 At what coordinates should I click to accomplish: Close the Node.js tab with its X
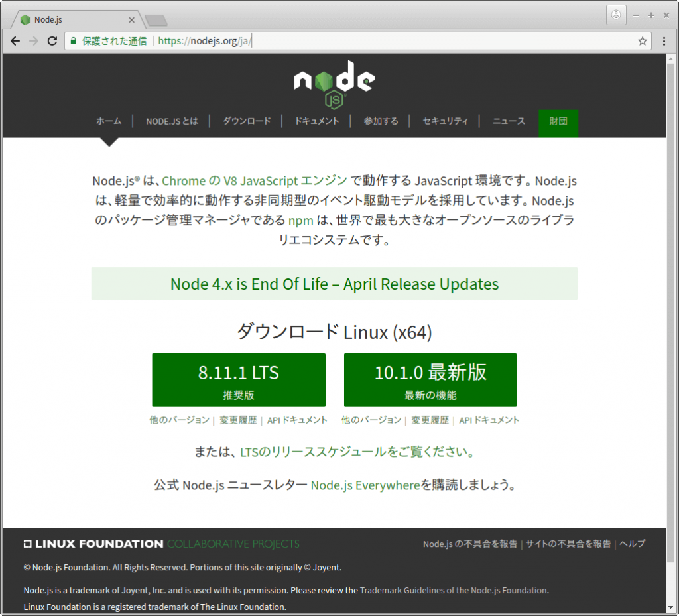(132, 20)
